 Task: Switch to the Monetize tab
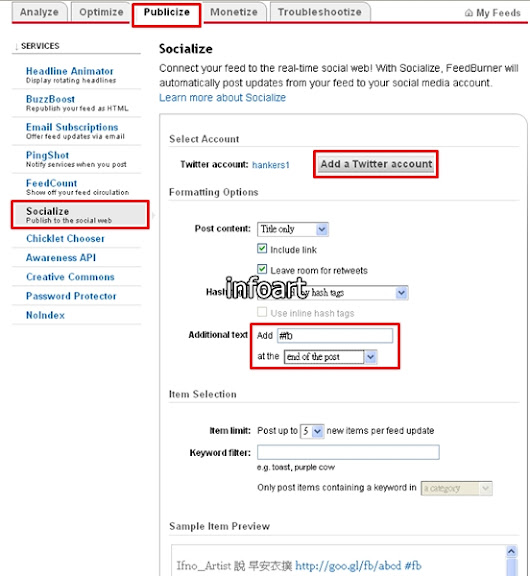tap(234, 12)
